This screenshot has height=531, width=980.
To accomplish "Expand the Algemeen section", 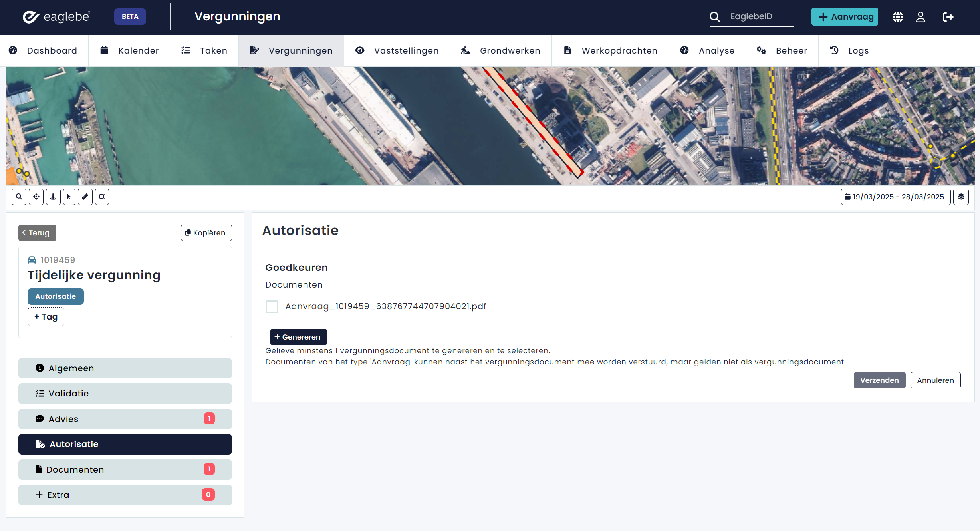I will (125, 368).
